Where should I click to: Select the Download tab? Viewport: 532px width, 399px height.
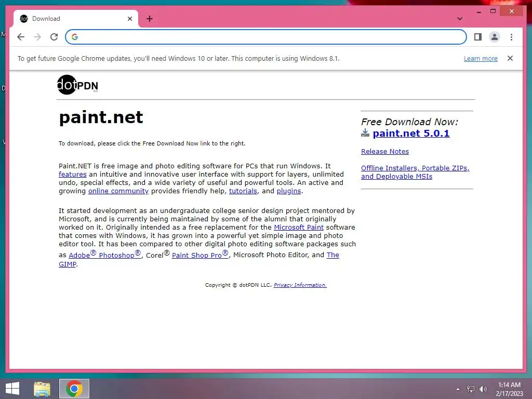76,19
